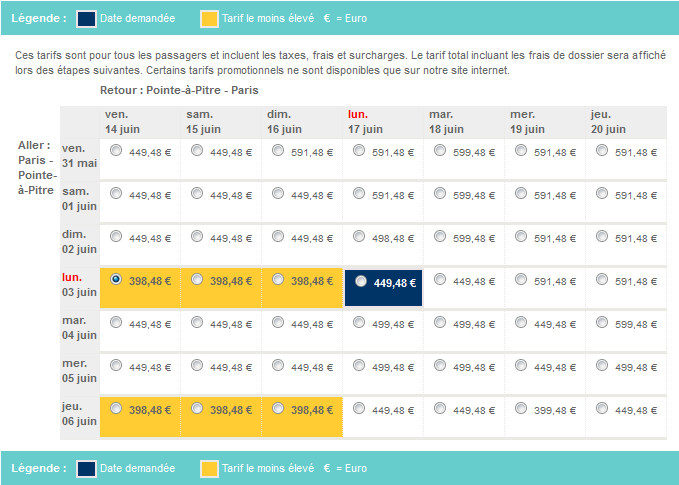Choose 04 juin departure, 19 juin return radio

[521, 322]
